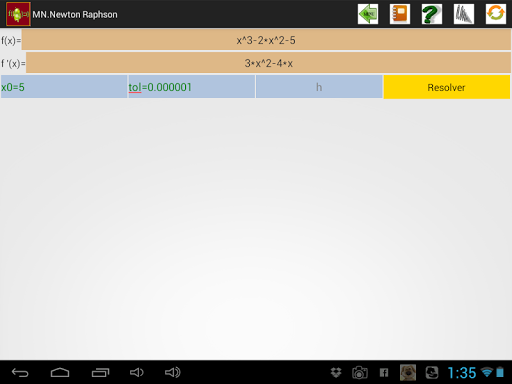Viewport: 512px width, 384px height.
Task: Open the graph plot icon
Action: coord(464,14)
